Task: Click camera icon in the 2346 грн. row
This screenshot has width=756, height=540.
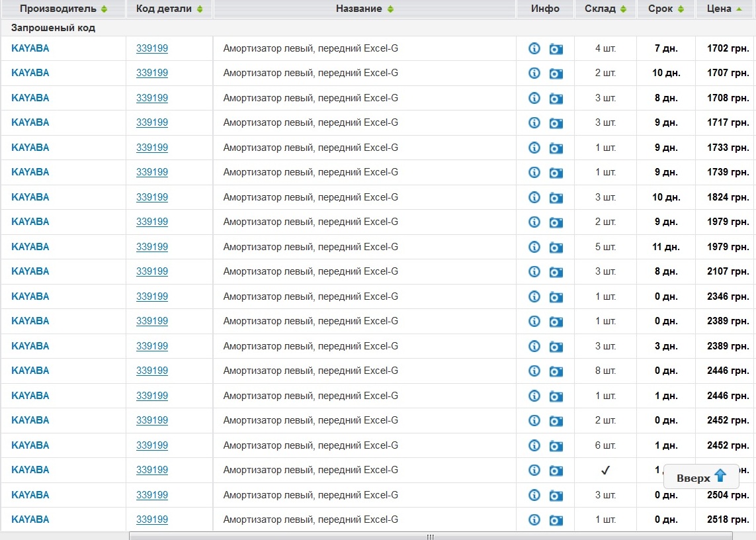Action: 556,296
